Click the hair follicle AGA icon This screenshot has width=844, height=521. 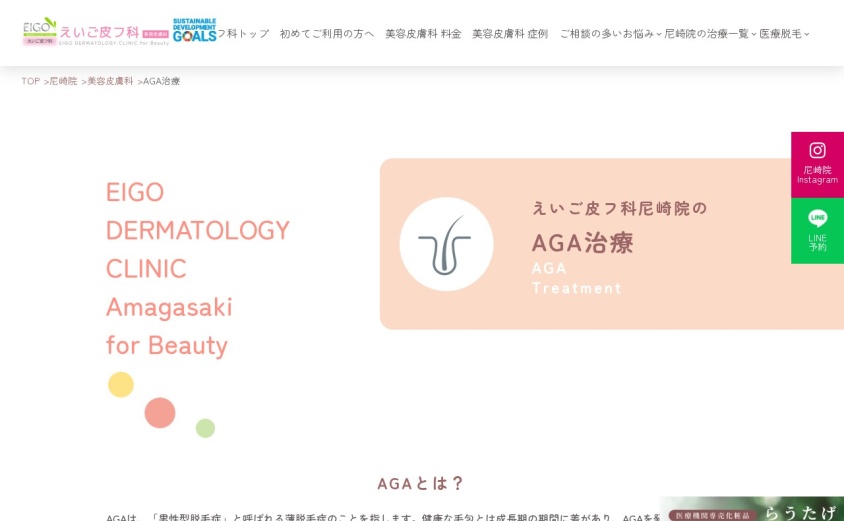click(x=446, y=244)
